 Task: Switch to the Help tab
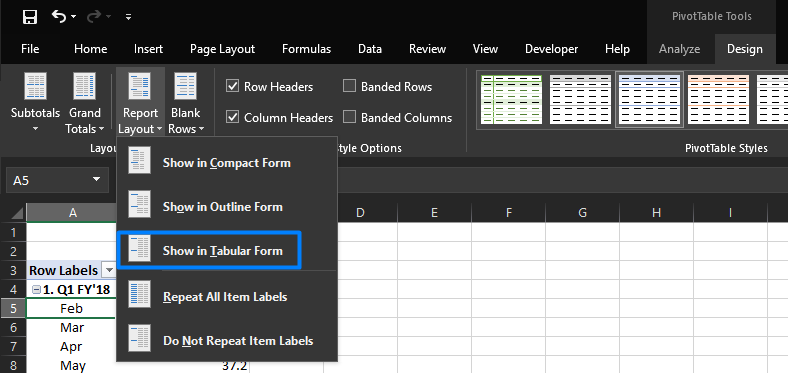618,49
